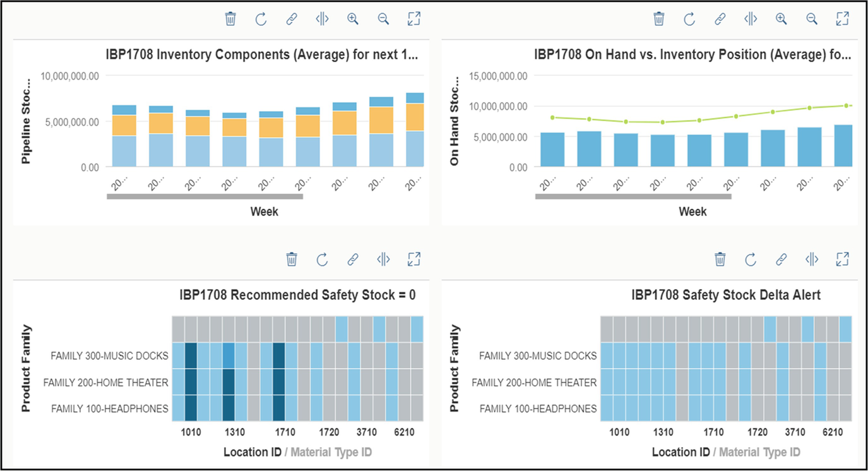Viewport: 868px width, 471px height.
Task: Refresh the Safety Stock Delta Alert chart
Action: point(751,259)
